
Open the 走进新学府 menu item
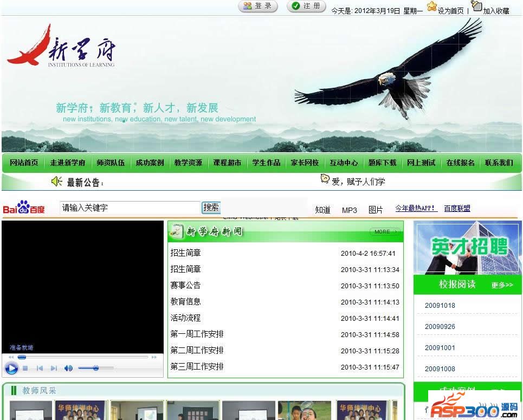point(68,163)
